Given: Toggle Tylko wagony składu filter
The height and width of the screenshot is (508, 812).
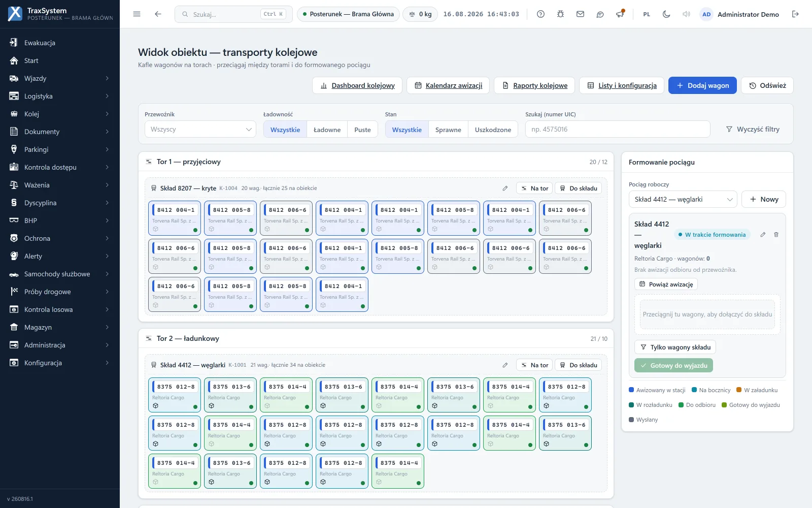Looking at the screenshot, I should coord(675,347).
